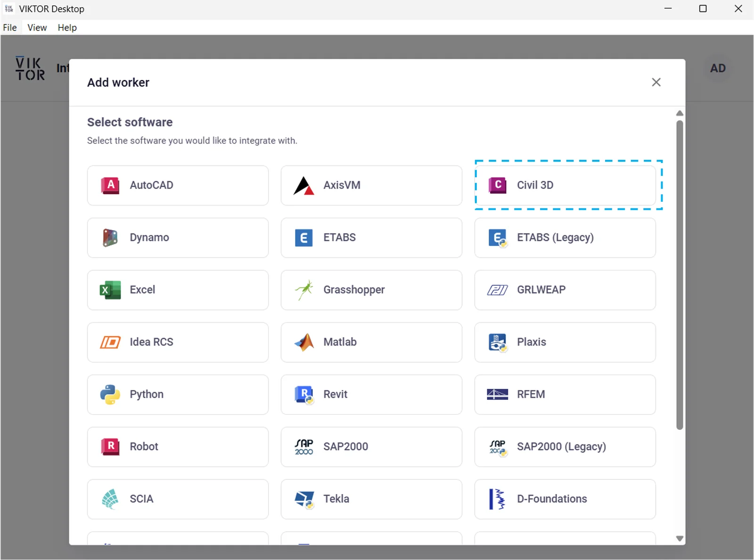Click the SAP2000 logo icon
The height and width of the screenshot is (560, 754).
pyautogui.click(x=304, y=447)
